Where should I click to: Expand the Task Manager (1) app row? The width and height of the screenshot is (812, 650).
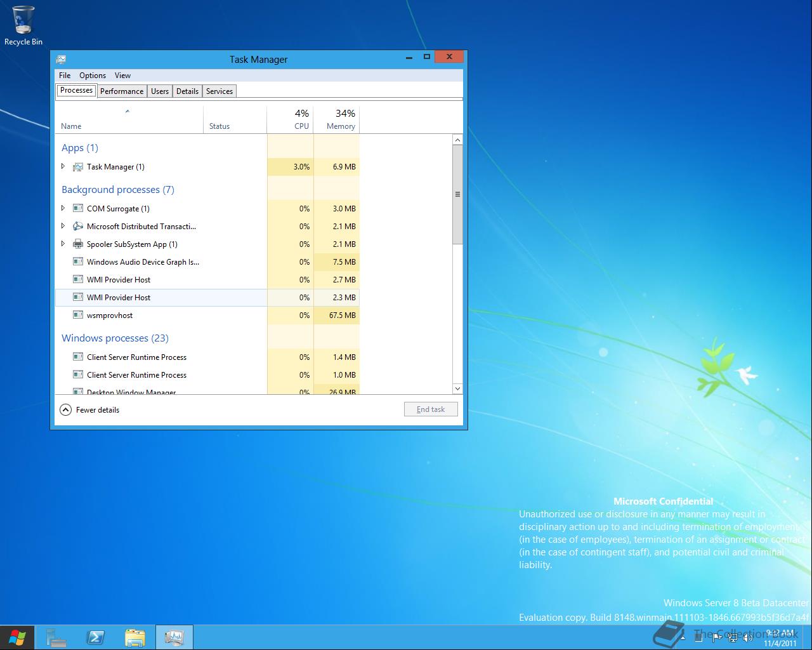click(x=63, y=166)
